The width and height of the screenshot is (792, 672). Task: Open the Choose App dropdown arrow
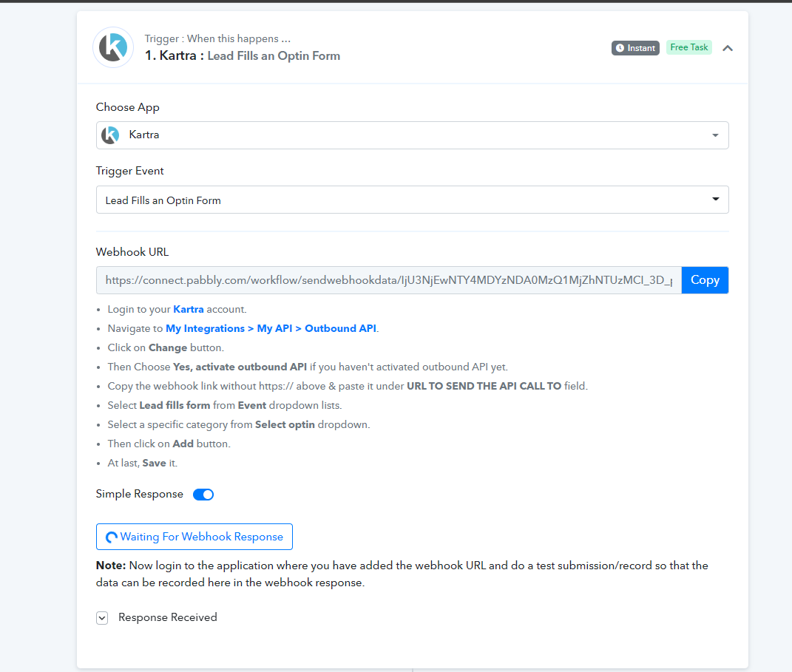point(715,135)
